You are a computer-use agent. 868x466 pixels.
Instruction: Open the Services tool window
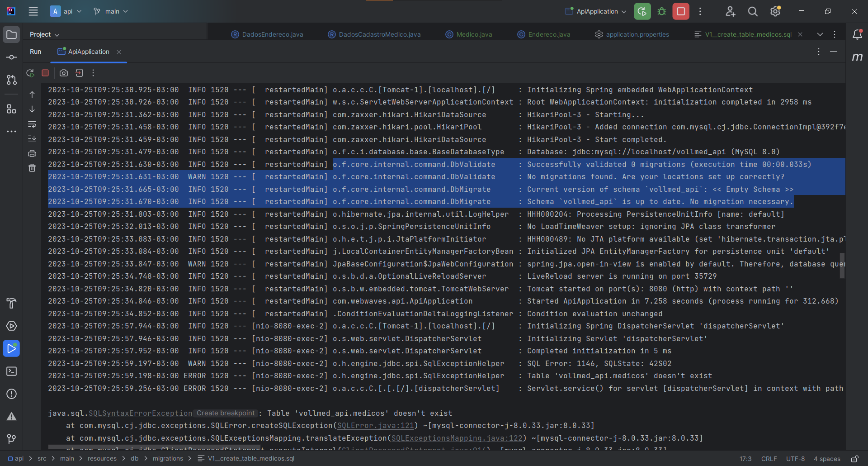tap(11, 326)
